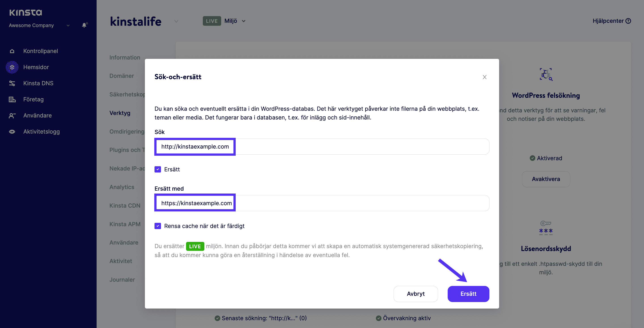This screenshot has height=328, width=644.
Task: Click the Ersätt med input field
Action: pos(322,203)
